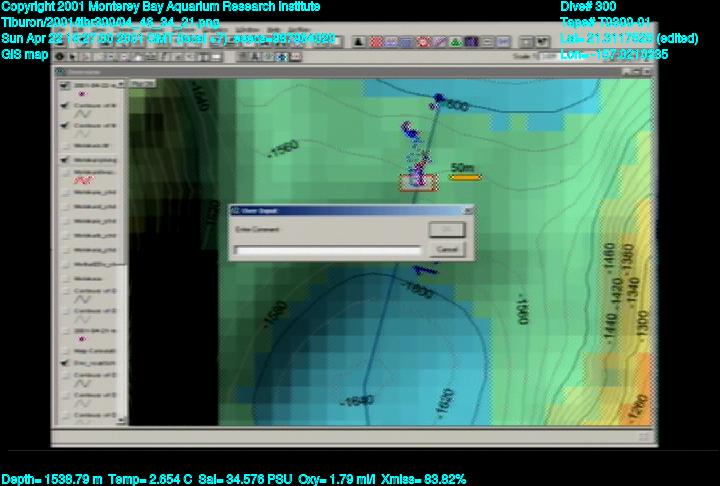
Task: Click the leftmost tool in second toolbar row
Action: click(61, 56)
